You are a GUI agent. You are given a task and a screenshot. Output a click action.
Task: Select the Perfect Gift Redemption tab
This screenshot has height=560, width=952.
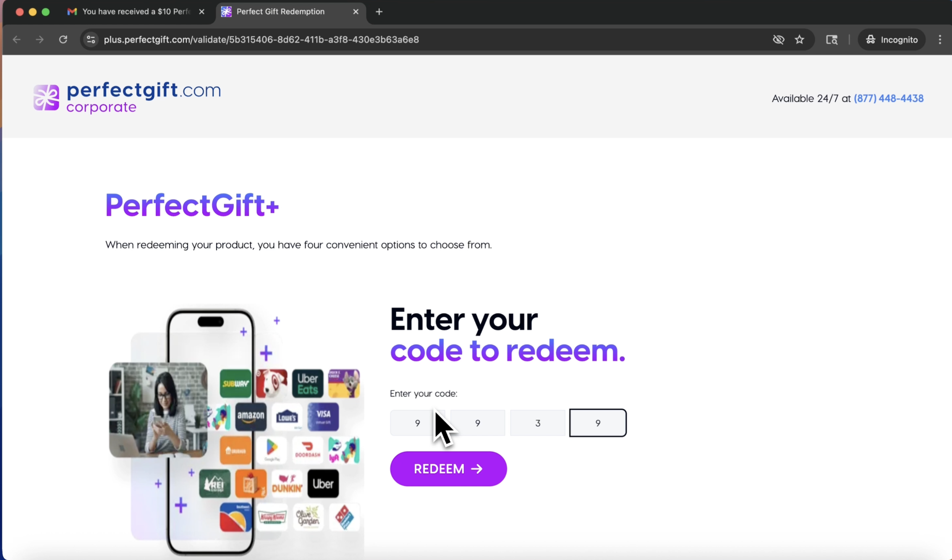pos(280,12)
